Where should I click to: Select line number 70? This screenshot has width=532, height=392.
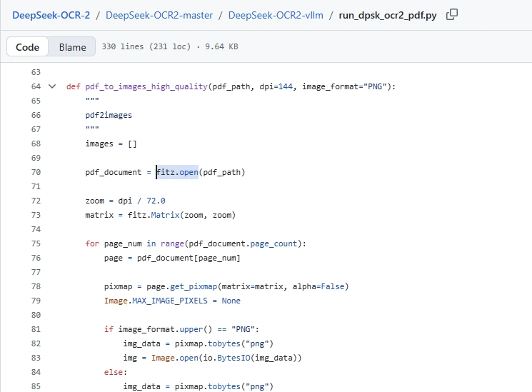click(36, 172)
